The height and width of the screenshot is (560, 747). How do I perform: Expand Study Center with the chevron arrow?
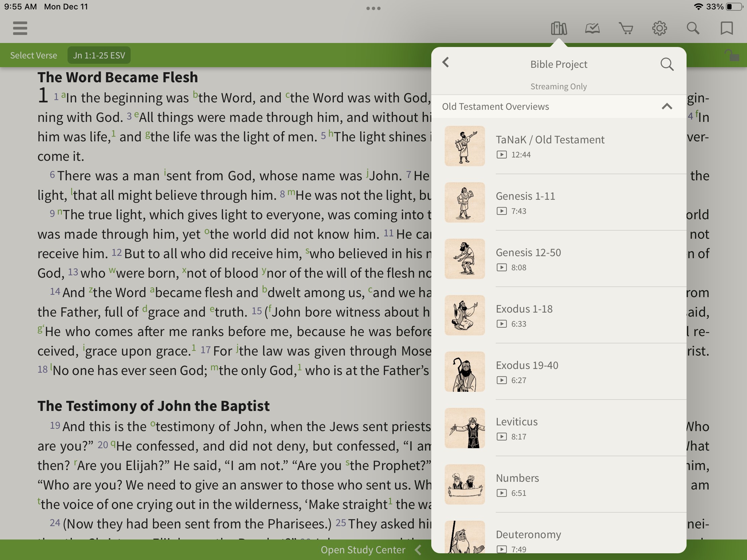[x=418, y=550]
